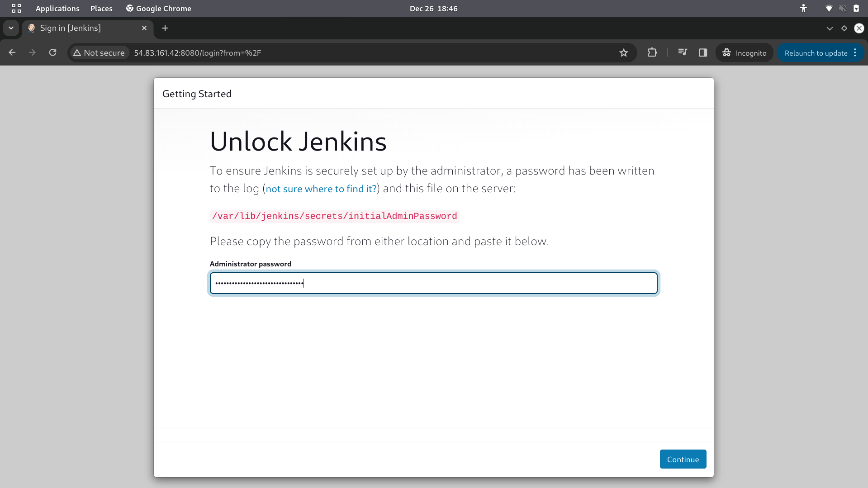
Task: Click the /var/lib/jenkins/secrets/initialAdminPassword path
Action: click(335, 216)
